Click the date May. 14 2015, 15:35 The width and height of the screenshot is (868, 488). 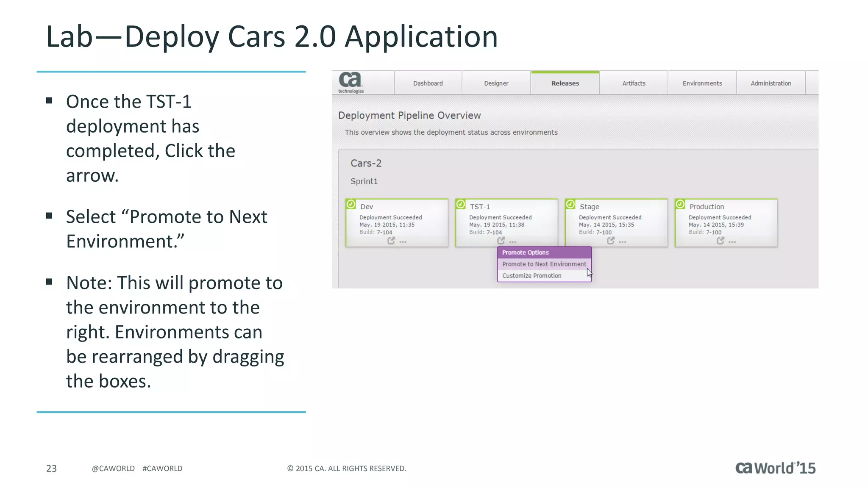coord(606,225)
